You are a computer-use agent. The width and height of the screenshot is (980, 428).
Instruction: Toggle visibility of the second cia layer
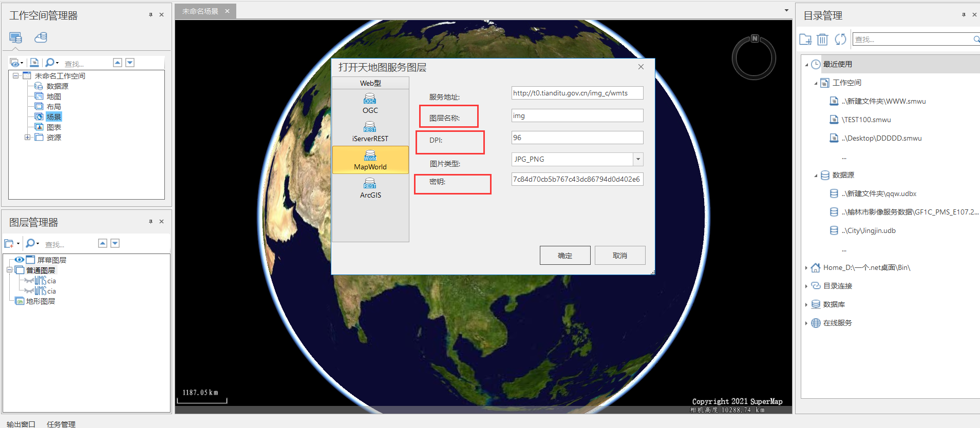[29, 291]
